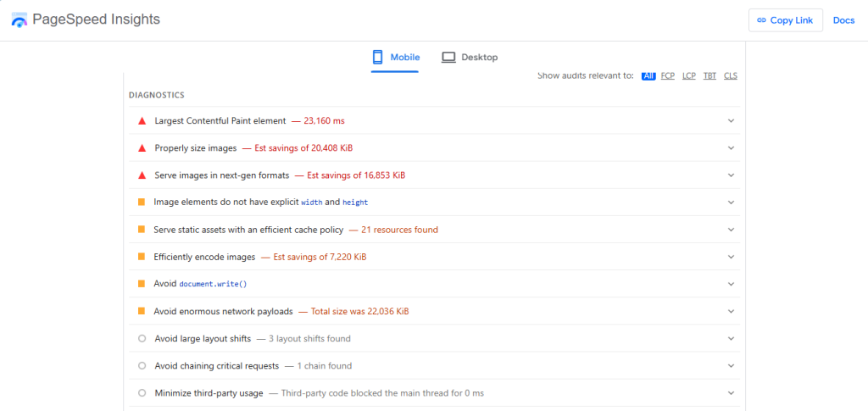Expand Image elements explicit width height chevron
868x411 pixels.
[x=731, y=203]
